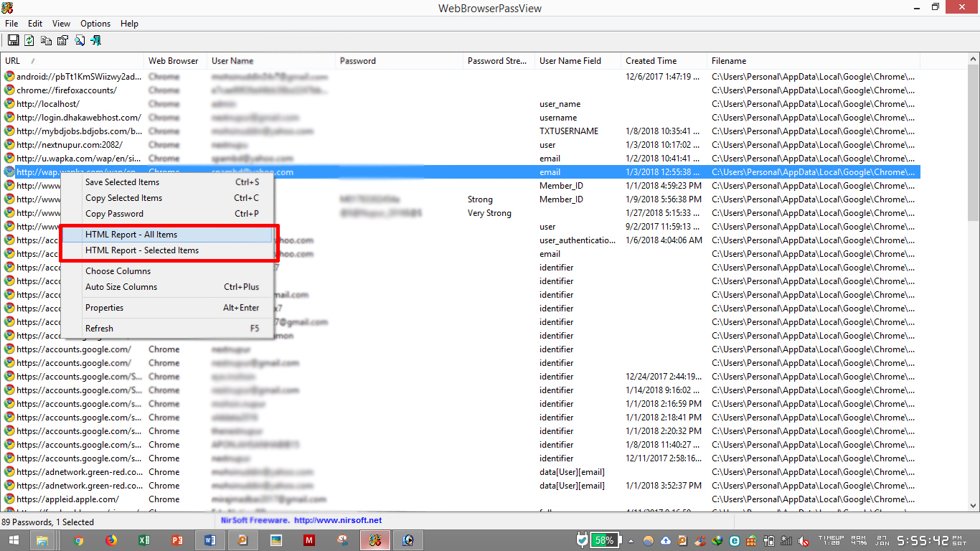Open Properties via the toolbar icon

[x=62, y=40]
